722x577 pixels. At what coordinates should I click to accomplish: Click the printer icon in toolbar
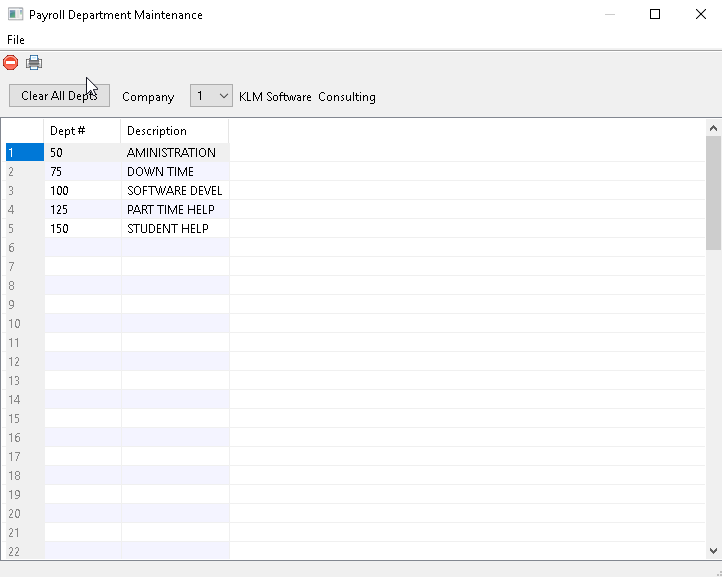(34, 62)
